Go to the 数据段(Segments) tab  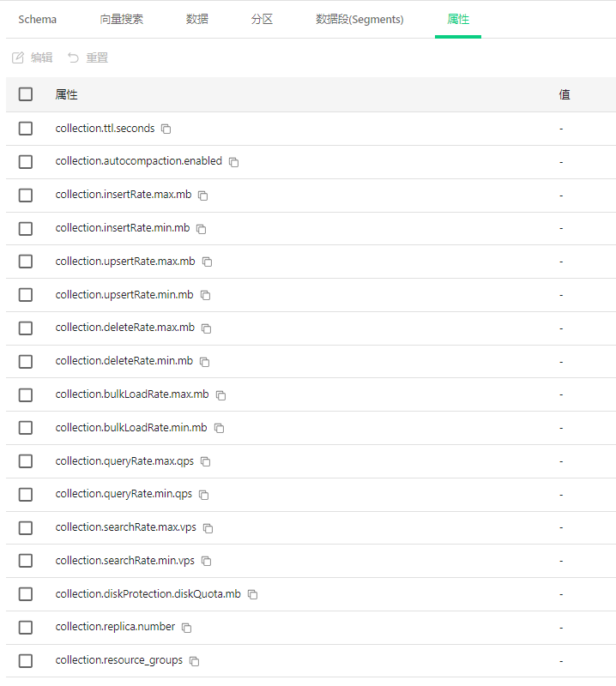click(x=359, y=20)
